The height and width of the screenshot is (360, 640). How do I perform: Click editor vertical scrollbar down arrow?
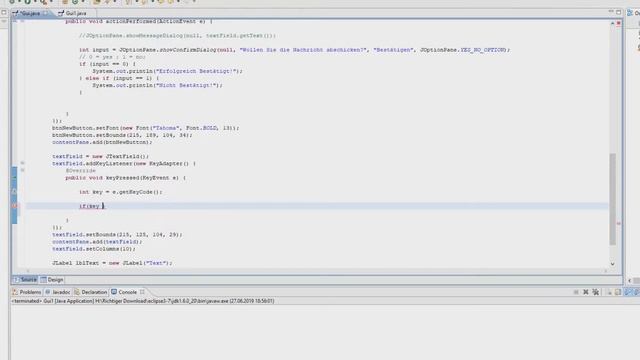pyautogui.click(x=612, y=264)
